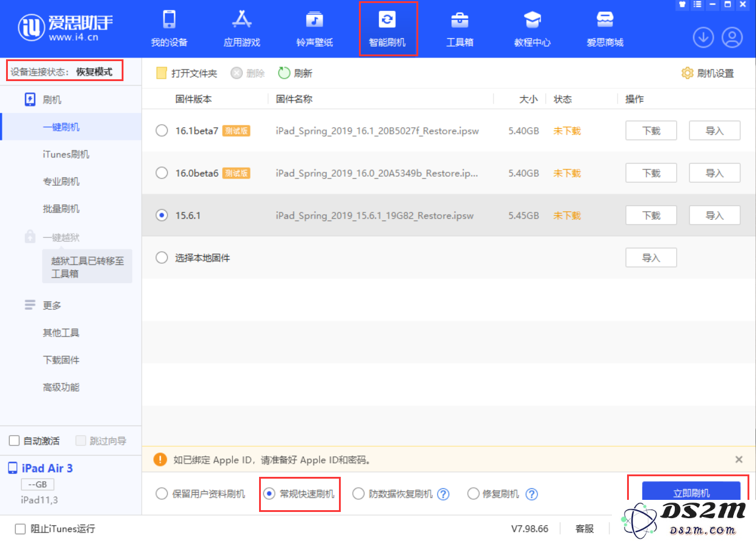756x541 pixels.
Task: Click 导入 for 15.6.1 firmware
Action: coord(715,215)
